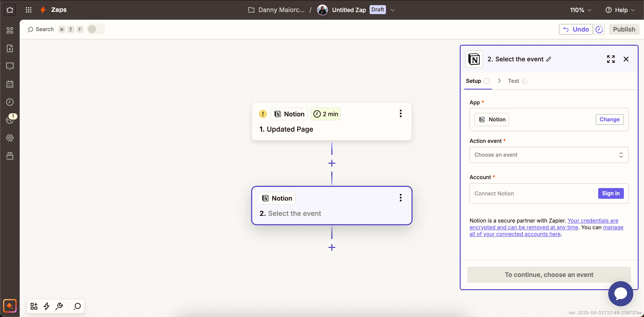Expand the step panel to full screen
The height and width of the screenshot is (317, 644).
click(x=611, y=59)
